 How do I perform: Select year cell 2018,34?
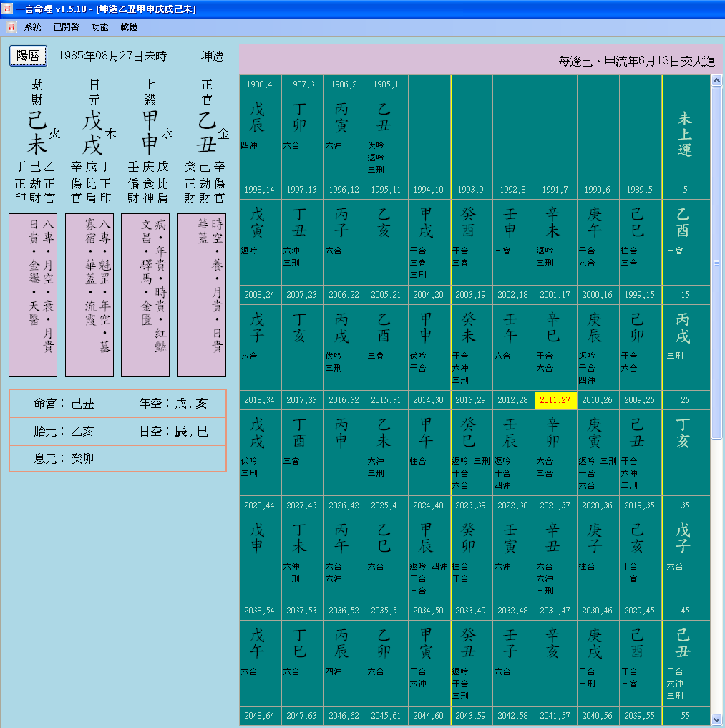(x=260, y=399)
